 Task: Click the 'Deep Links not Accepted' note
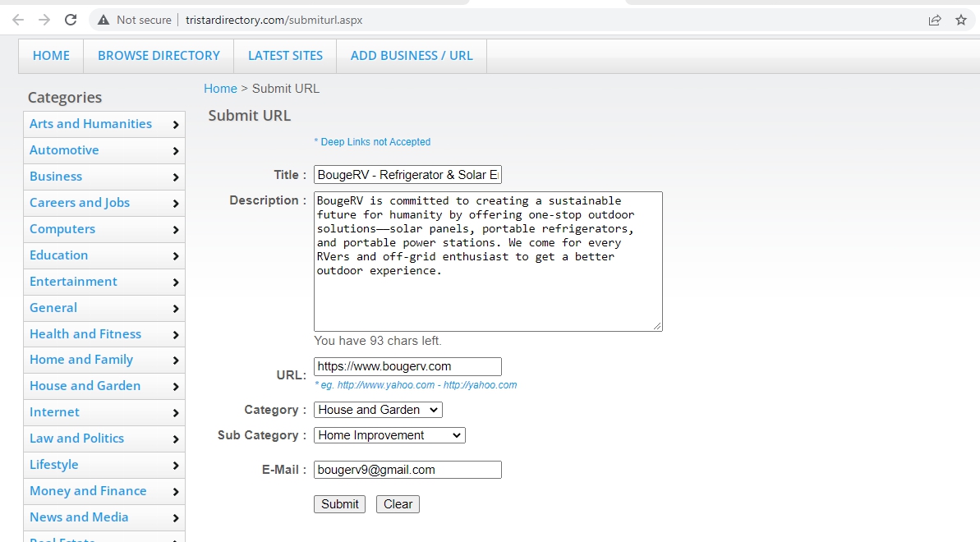click(x=372, y=142)
